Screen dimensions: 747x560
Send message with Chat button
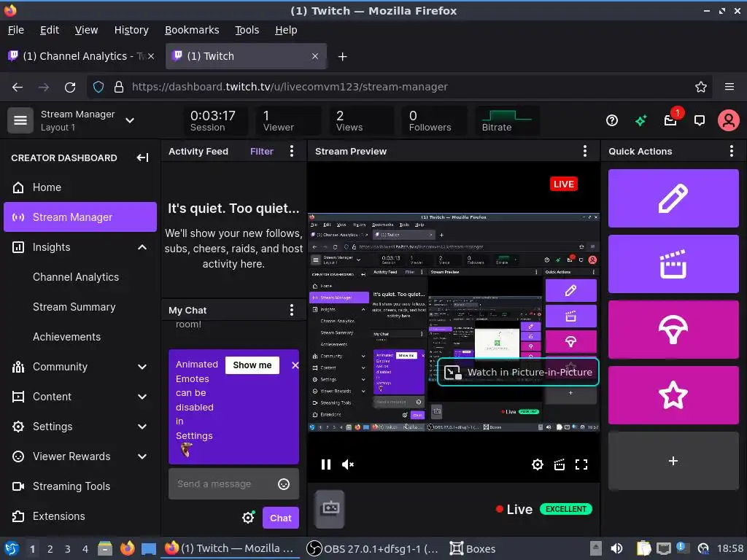(x=281, y=518)
